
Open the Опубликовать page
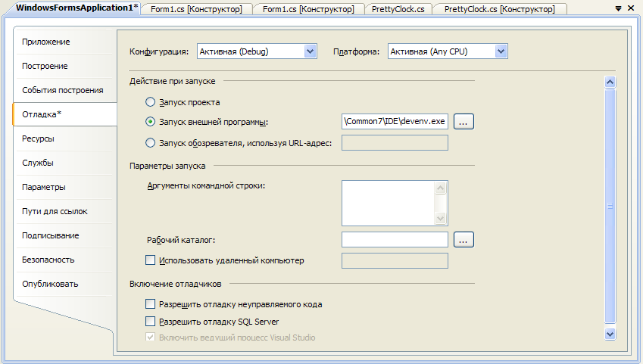[64, 284]
